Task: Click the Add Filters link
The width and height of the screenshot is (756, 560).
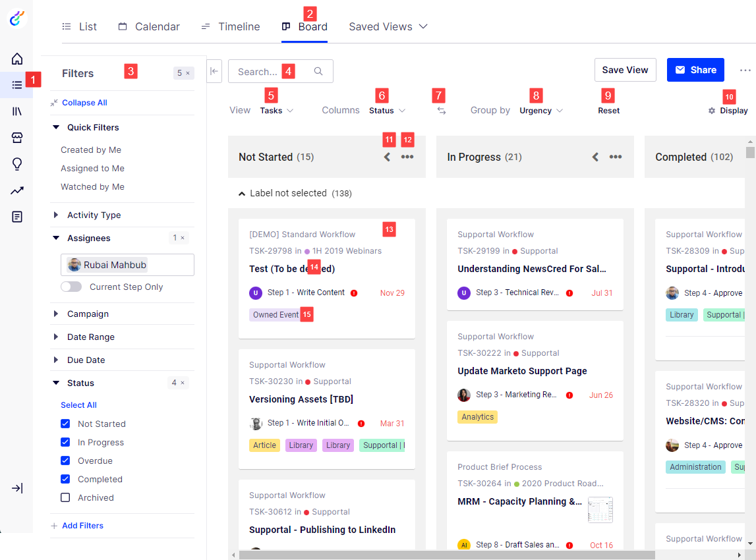Action: click(x=82, y=526)
